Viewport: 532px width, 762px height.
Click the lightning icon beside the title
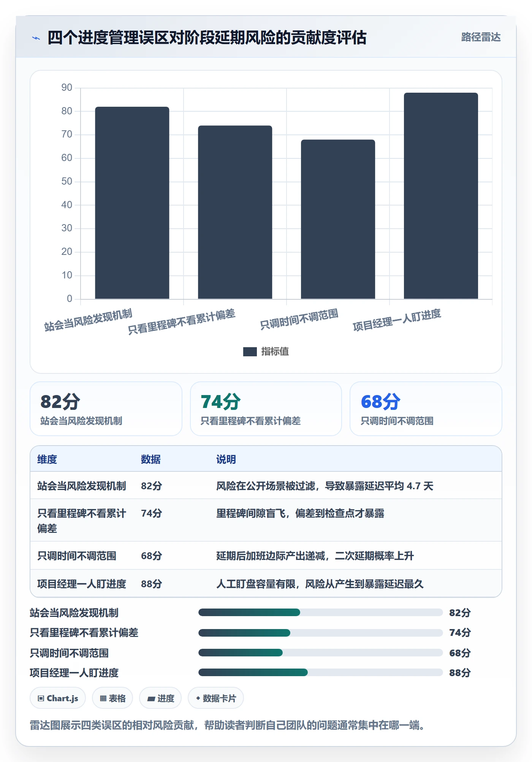click(36, 38)
